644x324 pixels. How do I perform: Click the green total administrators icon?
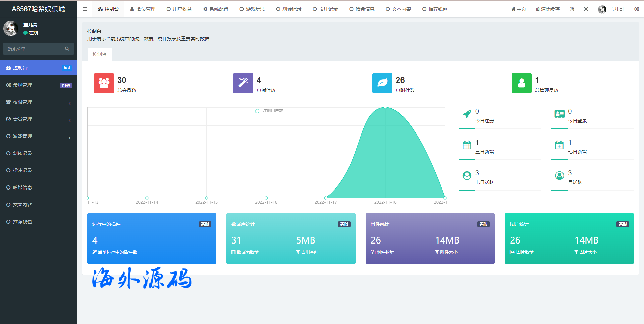click(521, 83)
